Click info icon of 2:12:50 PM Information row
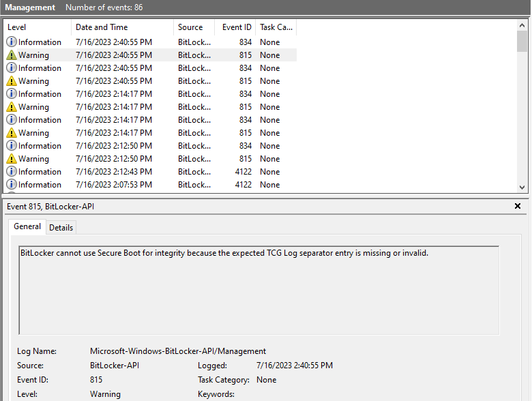This screenshot has width=532, height=401. [x=12, y=145]
